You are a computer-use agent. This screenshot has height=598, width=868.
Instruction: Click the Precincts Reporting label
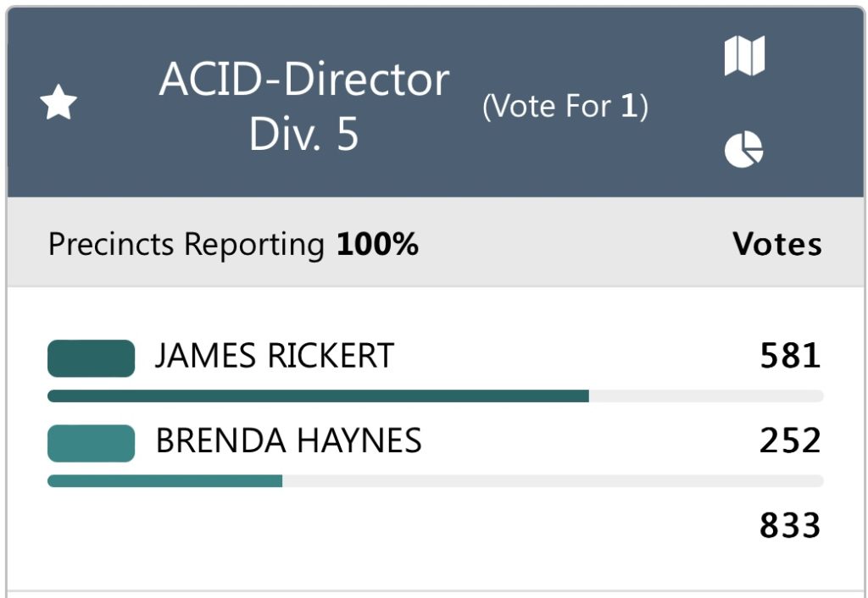(186, 245)
